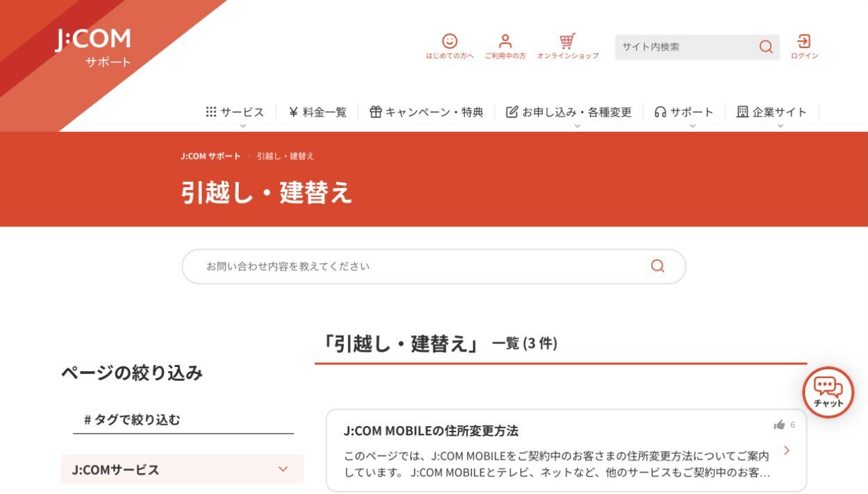Click the J:COM サポート logo
The image size is (868, 494).
(x=93, y=48)
